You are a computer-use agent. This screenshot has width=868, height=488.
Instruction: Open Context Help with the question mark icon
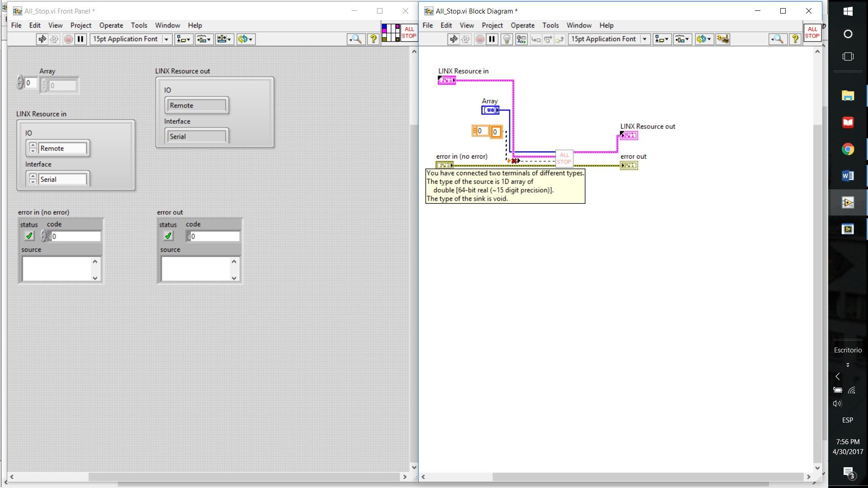click(796, 39)
